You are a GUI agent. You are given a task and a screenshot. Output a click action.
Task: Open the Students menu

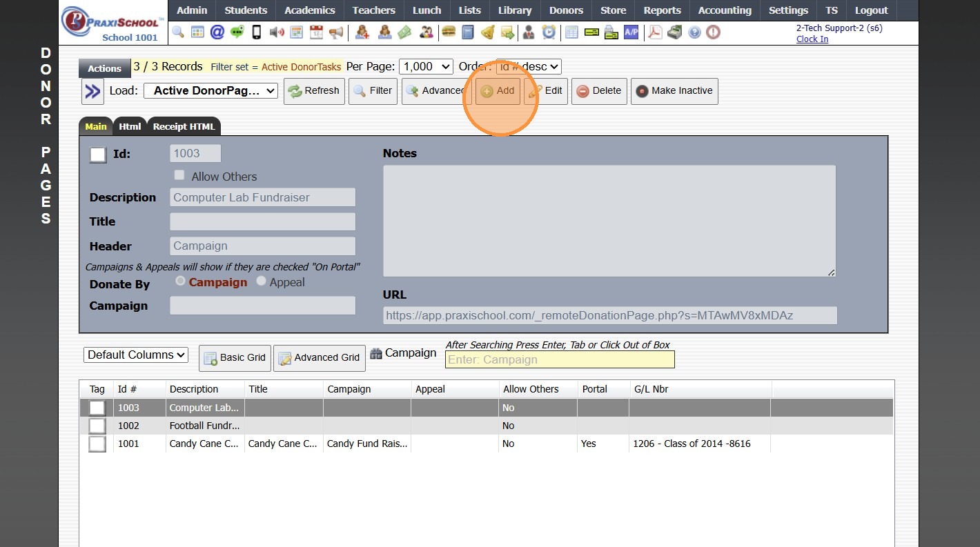tap(246, 10)
